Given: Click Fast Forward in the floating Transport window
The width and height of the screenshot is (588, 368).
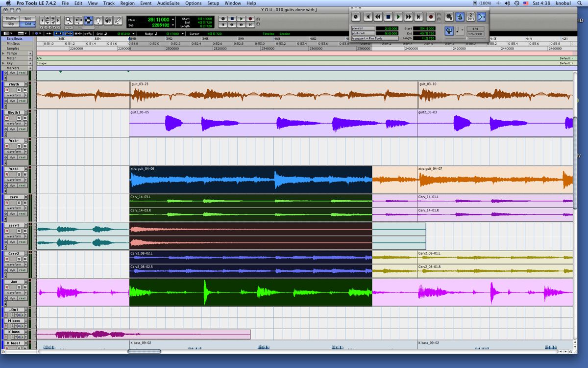Looking at the screenshot, I should [409, 17].
